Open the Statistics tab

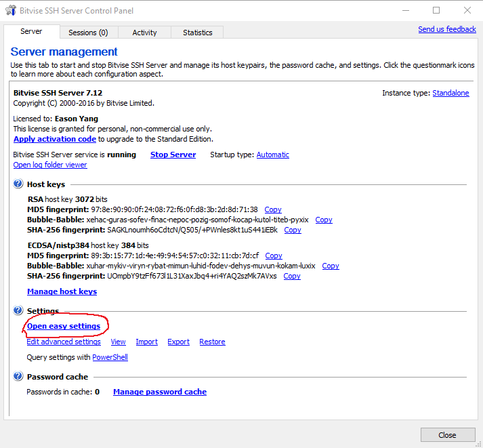tap(197, 33)
